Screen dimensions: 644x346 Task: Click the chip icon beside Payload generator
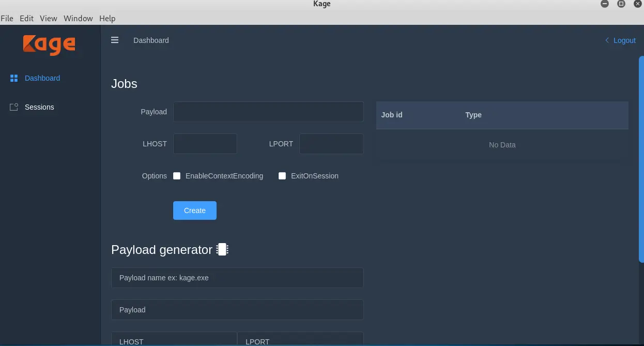pyautogui.click(x=222, y=250)
